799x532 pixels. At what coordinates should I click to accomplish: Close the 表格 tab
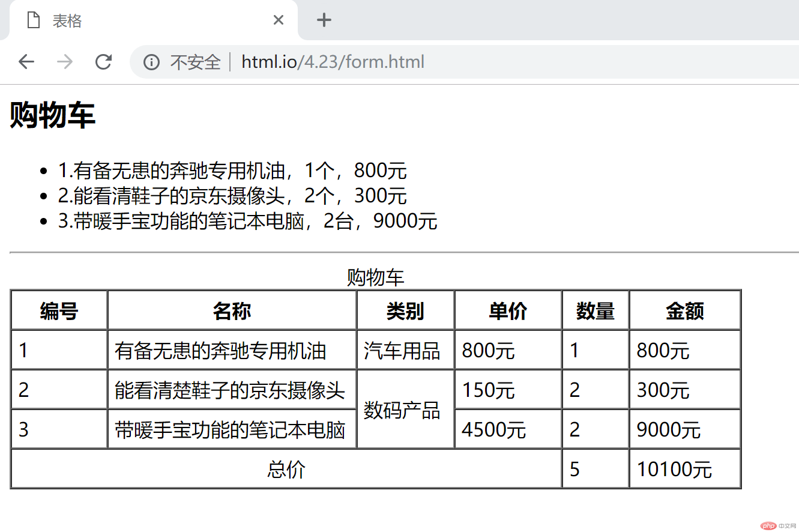[x=278, y=20]
